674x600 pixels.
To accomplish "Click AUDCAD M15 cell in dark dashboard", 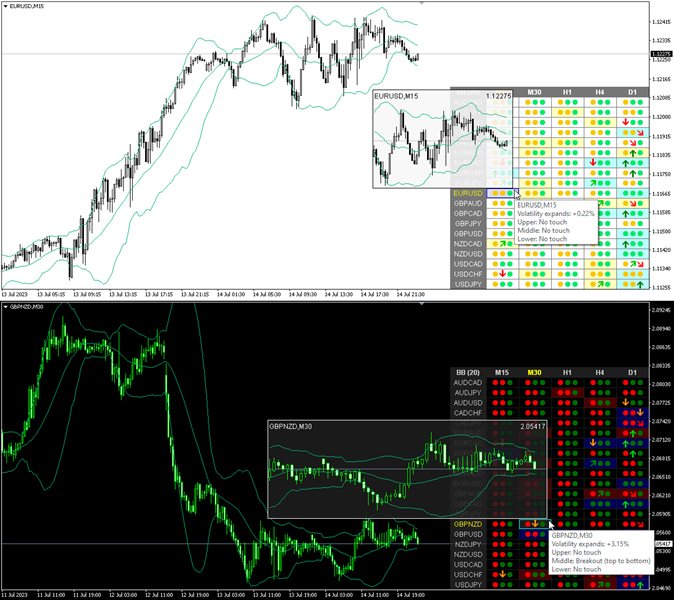I will 502,383.
